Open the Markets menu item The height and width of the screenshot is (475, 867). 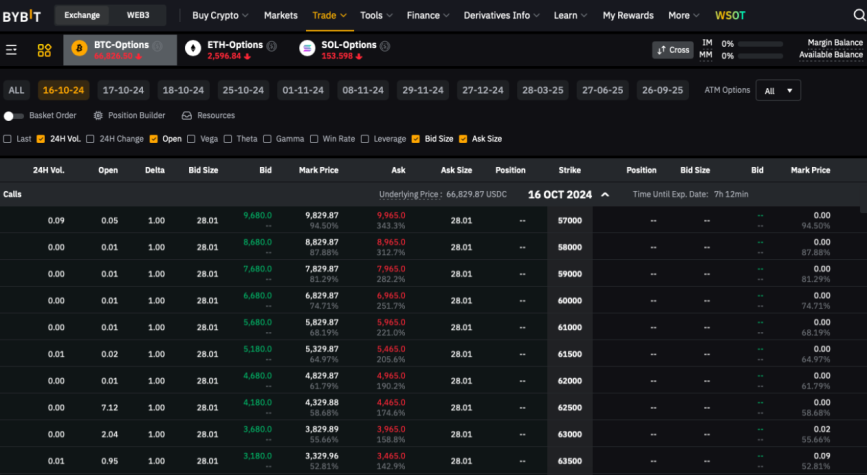point(280,15)
